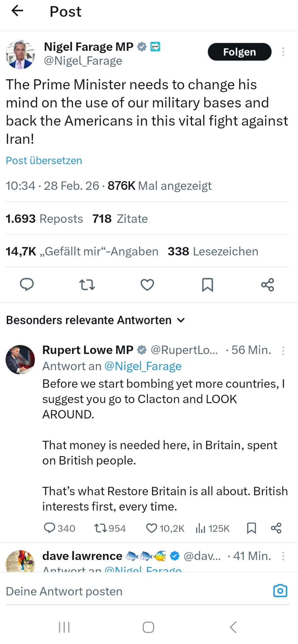This screenshot has width=298, height=644.
Task: Like Rupert Lowe's reply
Action: 151,528
